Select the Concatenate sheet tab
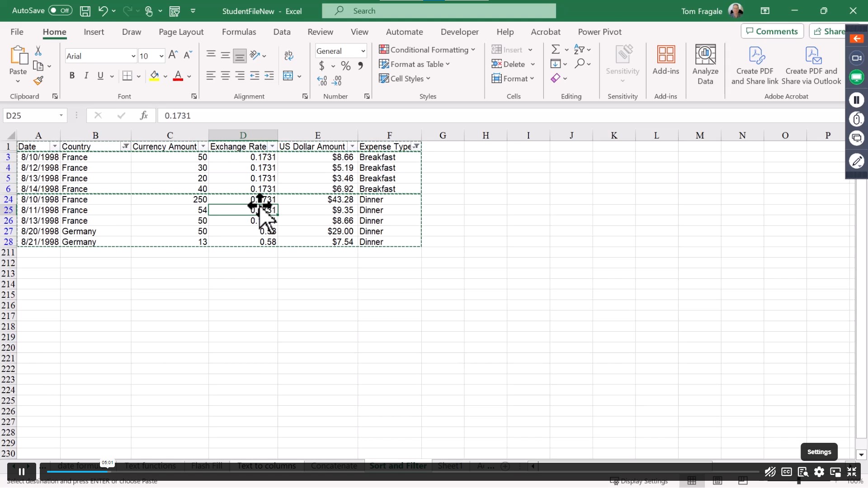The width and height of the screenshot is (868, 488). [334, 465]
